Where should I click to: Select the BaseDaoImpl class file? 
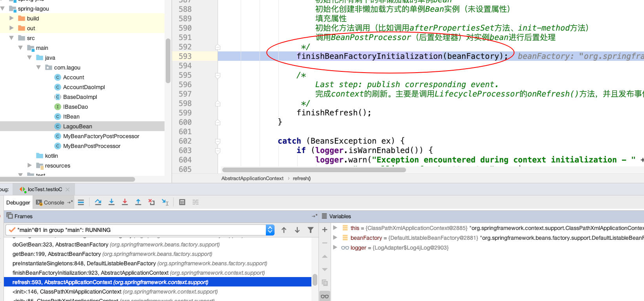80,97
